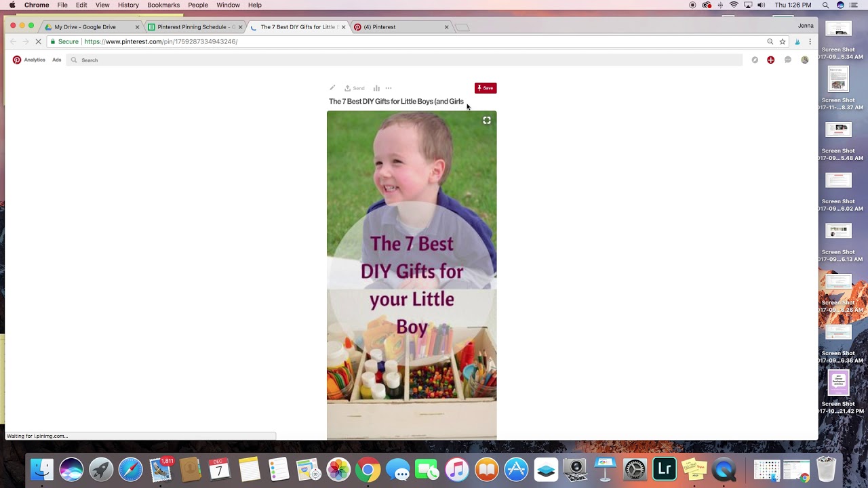This screenshot has height=488, width=868.
Task: Open the People menu in Chrome
Action: pyautogui.click(x=198, y=5)
